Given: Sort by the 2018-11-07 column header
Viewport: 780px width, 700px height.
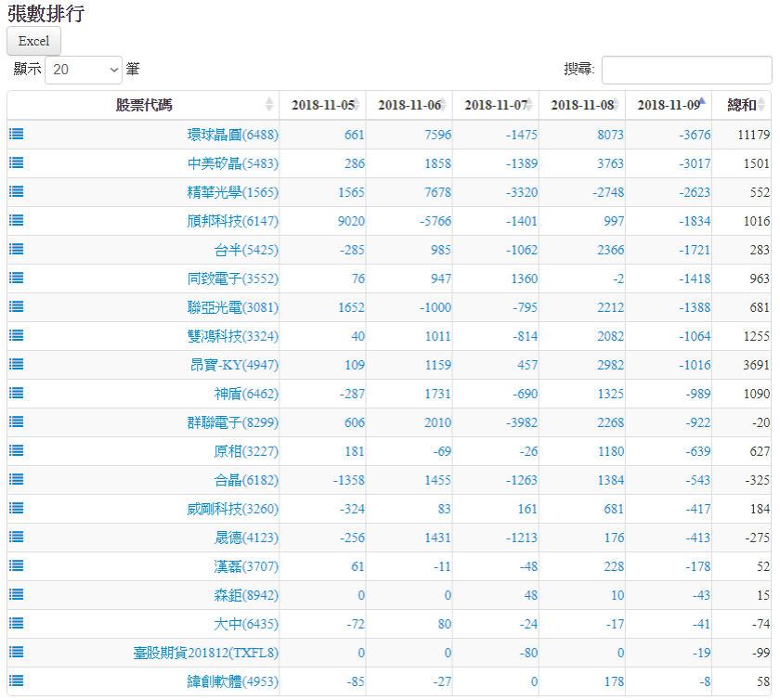Looking at the screenshot, I should coord(495,105).
